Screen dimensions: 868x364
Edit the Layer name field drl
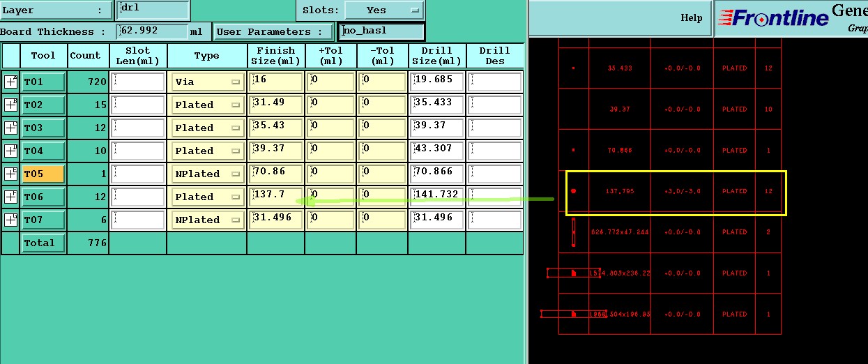pos(153,10)
